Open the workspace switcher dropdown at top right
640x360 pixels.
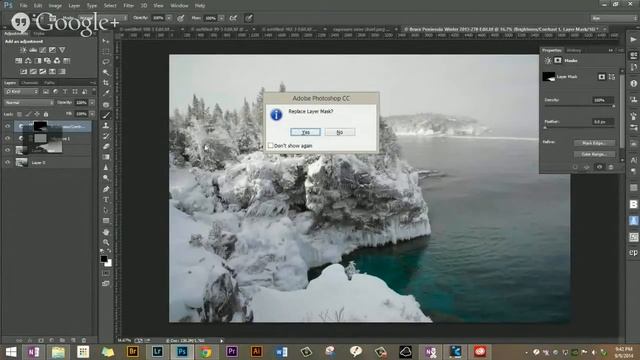[x=613, y=18]
